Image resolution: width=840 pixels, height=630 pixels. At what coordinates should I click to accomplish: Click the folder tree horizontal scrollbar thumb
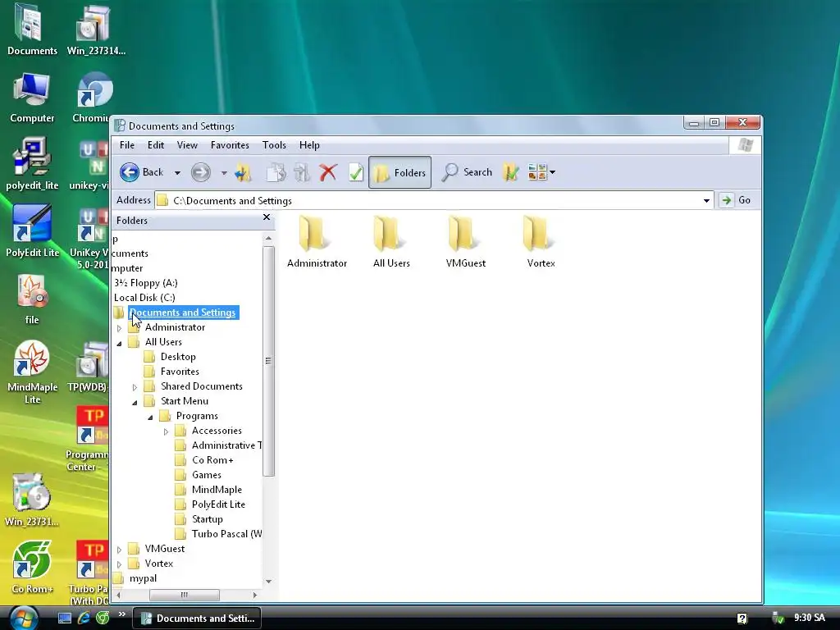tap(185, 595)
